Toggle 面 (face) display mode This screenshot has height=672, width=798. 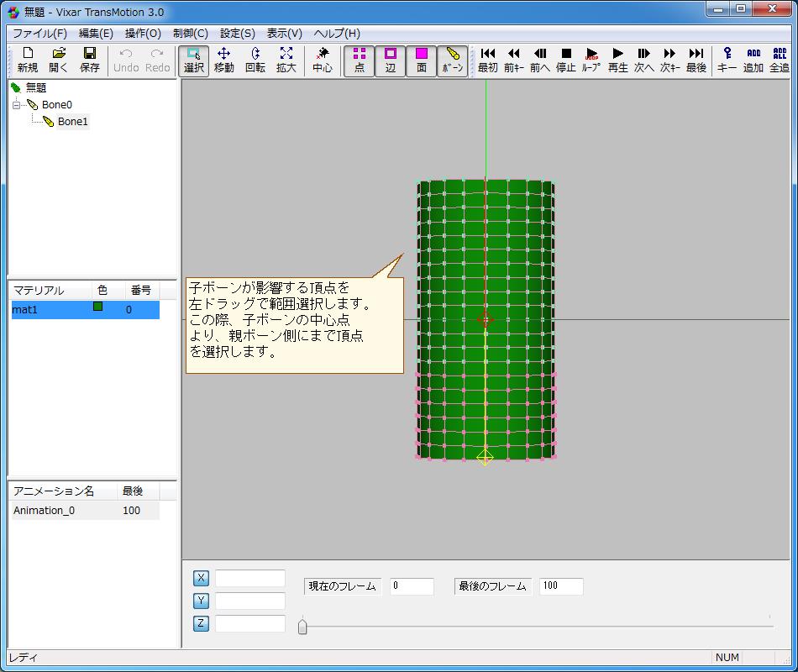422,60
